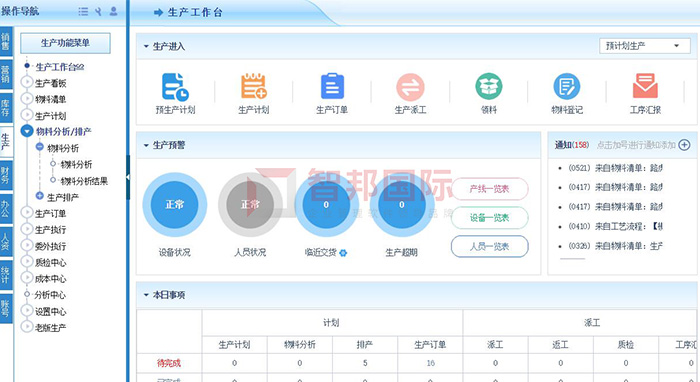This screenshot has height=382, width=700.
Task: Open 物料分析结果 in the tree
Action: point(84,181)
